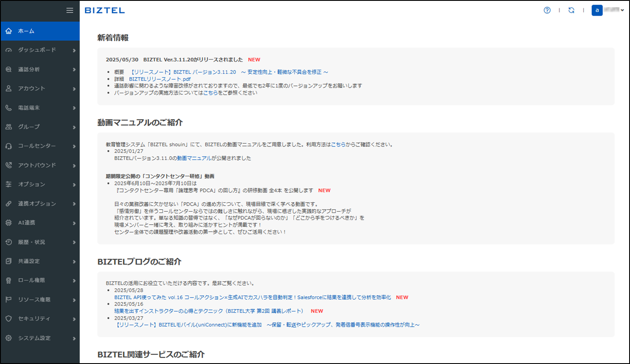Expand ダッシュボード submenu chevron

[x=74, y=50]
